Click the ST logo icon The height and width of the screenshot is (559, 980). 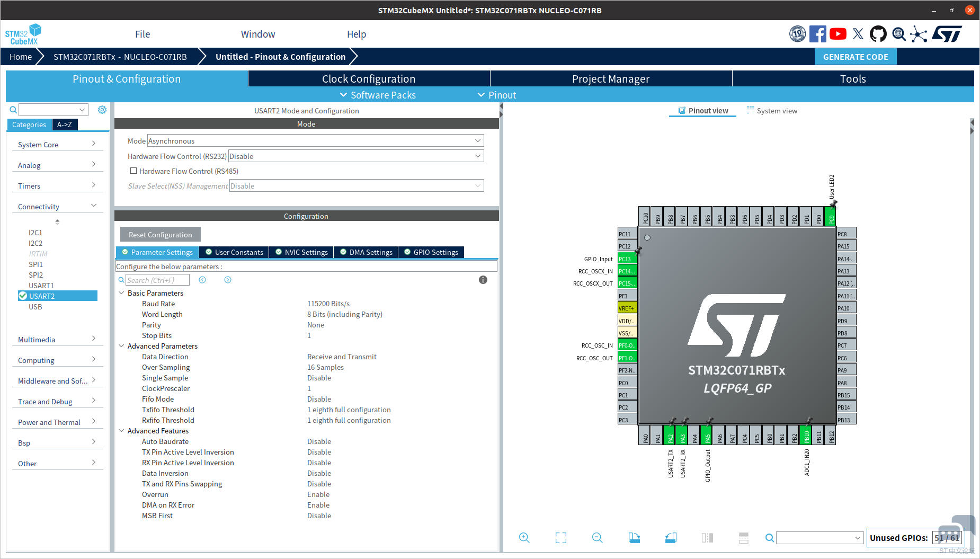tap(947, 34)
